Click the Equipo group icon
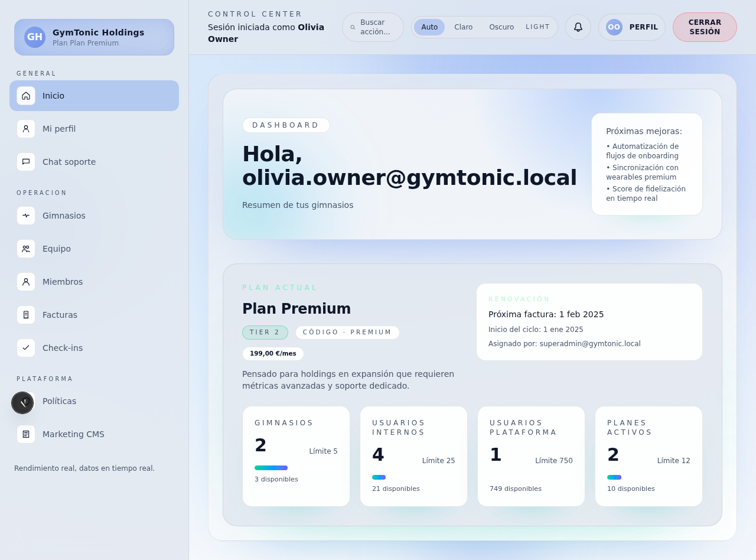756x560 pixels. click(26, 249)
